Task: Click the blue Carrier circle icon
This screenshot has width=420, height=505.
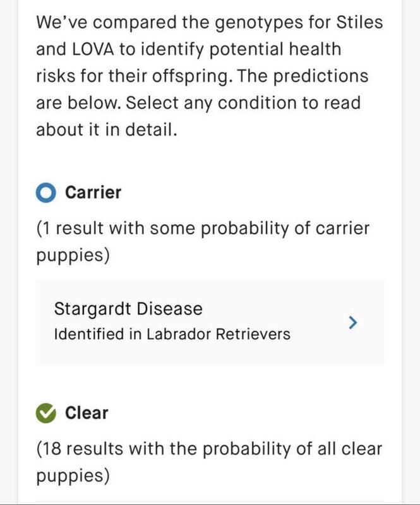Action: 45,193
